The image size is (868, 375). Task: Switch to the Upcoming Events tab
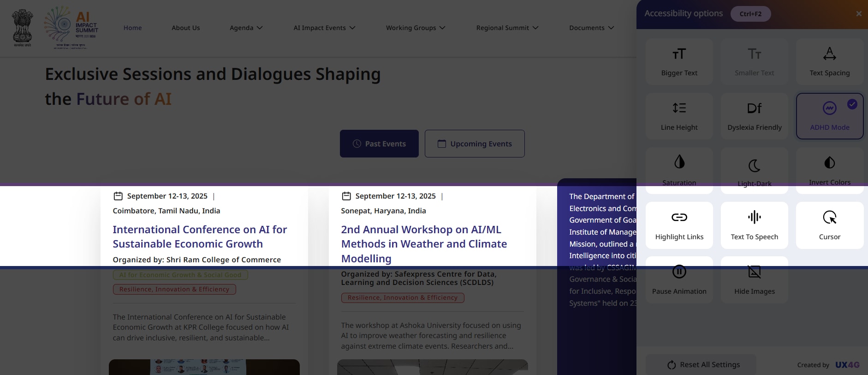(475, 144)
